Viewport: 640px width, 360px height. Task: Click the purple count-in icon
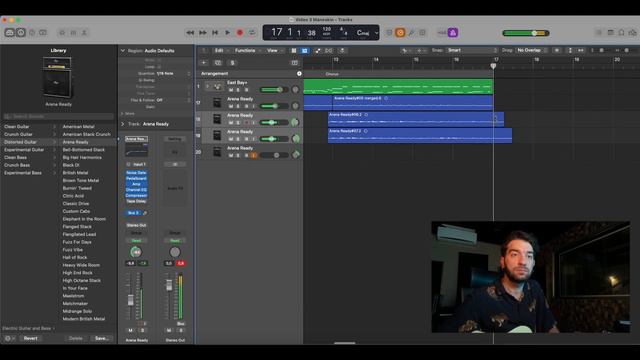(x=453, y=33)
